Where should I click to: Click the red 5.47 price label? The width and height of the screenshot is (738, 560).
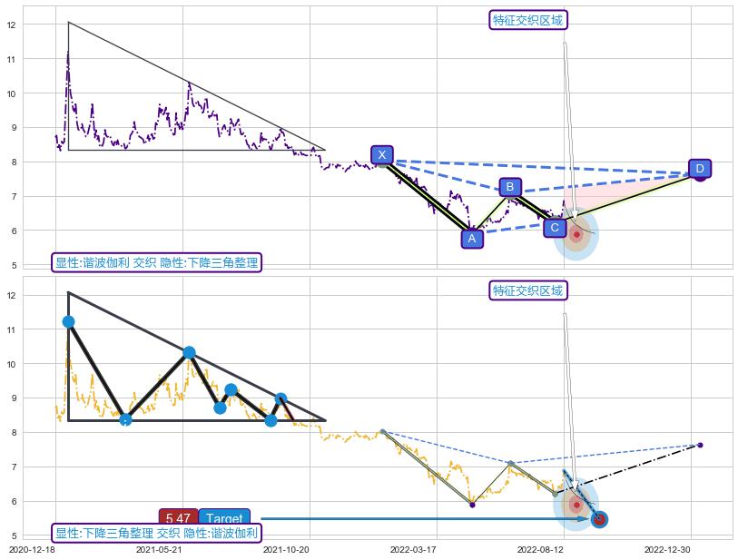point(178,519)
